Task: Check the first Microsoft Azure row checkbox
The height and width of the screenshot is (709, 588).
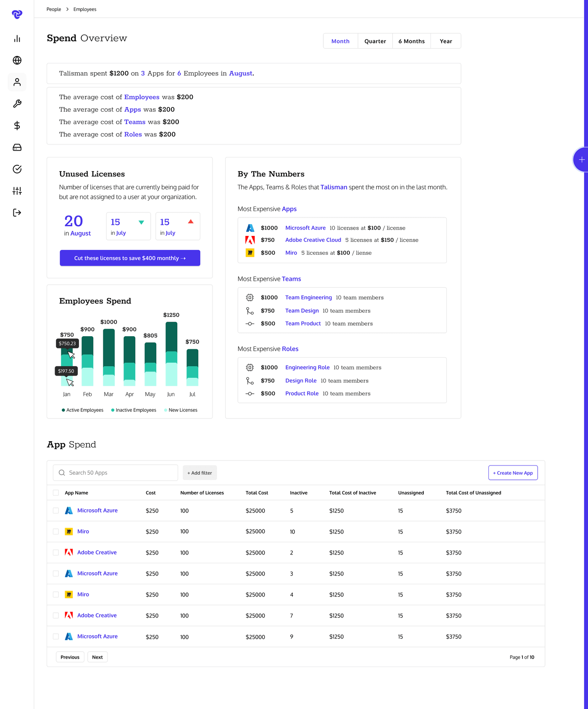Action: point(56,510)
